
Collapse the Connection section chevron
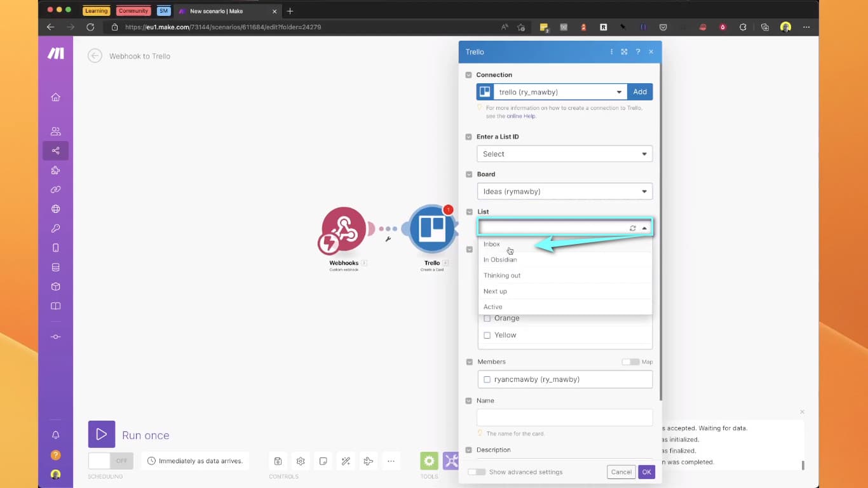click(x=469, y=75)
